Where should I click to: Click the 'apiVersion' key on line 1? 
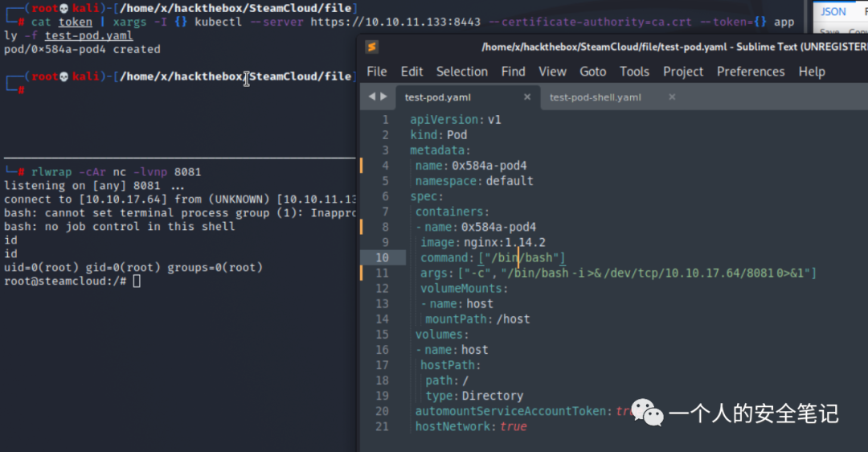click(x=444, y=120)
